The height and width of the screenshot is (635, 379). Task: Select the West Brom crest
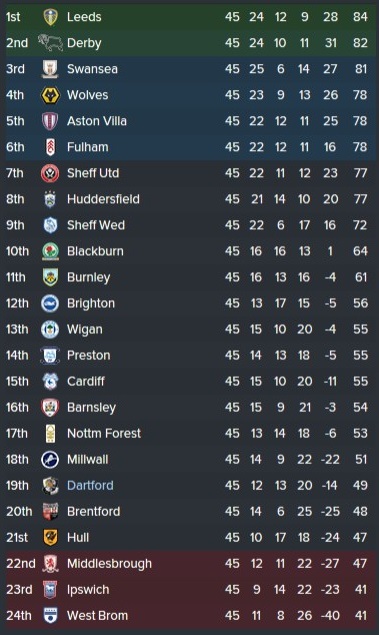point(50,616)
